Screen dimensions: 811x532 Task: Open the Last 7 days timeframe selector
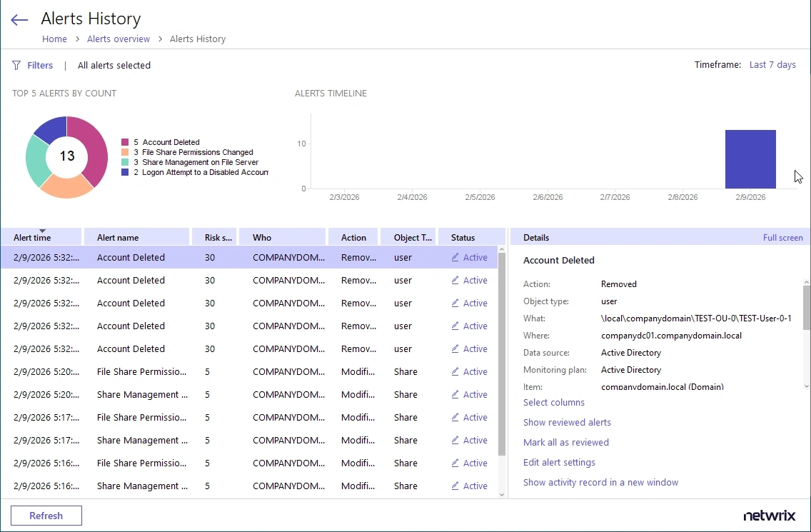pos(772,65)
